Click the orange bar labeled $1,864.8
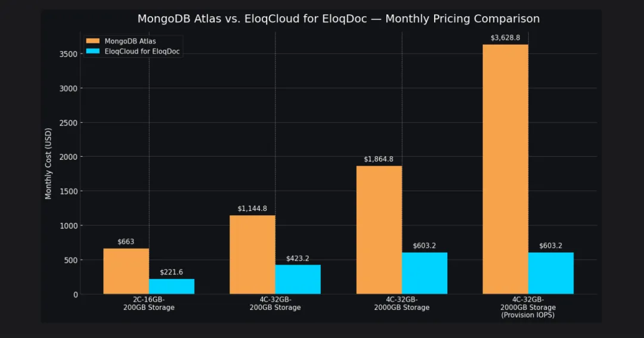 point(379,230)
